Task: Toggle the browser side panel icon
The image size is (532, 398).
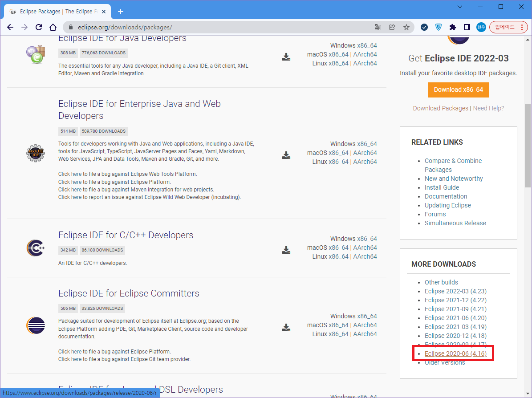Action: [x=467, y=27]
